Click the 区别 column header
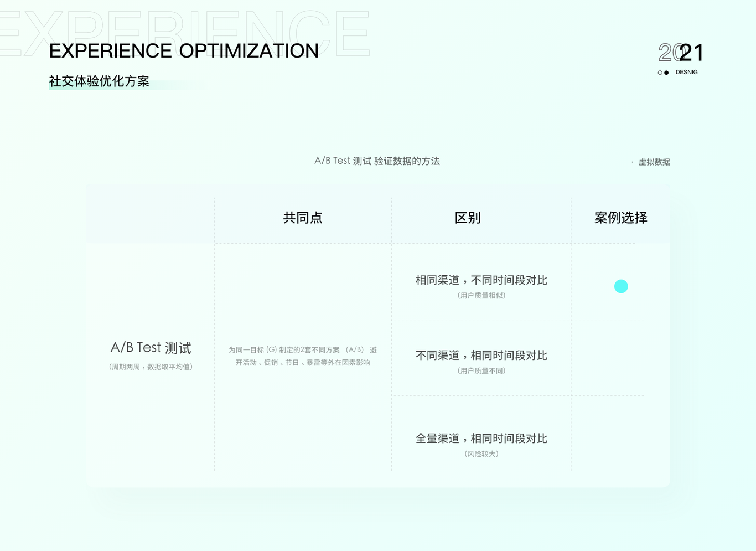This screenshot has width=756, height=551. point(468,218)
